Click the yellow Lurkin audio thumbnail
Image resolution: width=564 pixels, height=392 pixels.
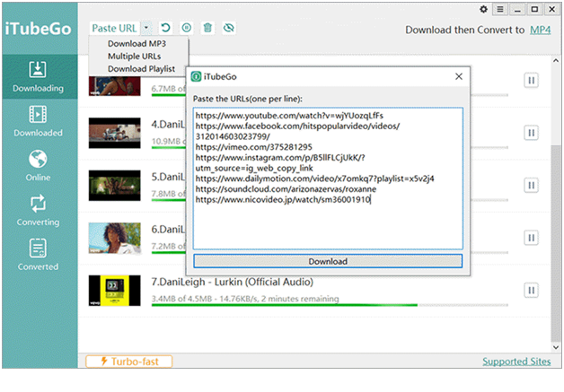pyautogui.click(x=114, y=291)
